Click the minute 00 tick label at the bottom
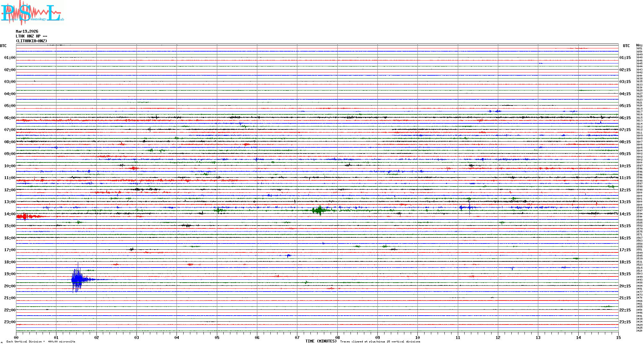Viewport: 644px width, 346px height. [16, 338]
